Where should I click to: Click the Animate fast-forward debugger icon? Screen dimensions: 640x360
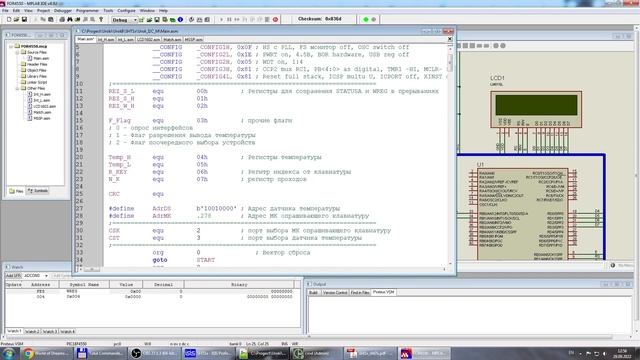click(237, 19)
